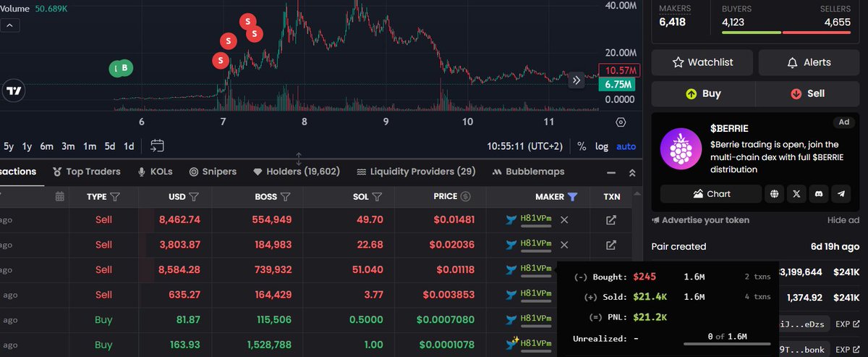This screenshot has height=357, width=868.
Task: Click the red Sell button
Action: [x=807, y=93]
